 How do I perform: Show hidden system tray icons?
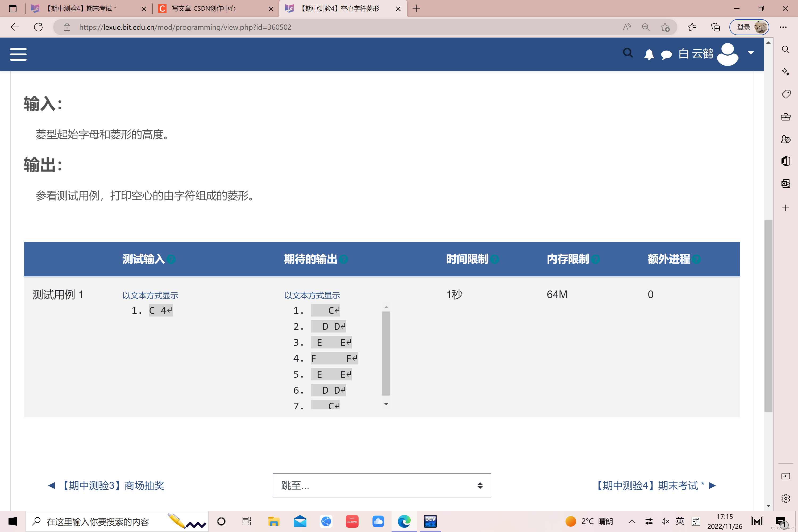tap(632, 521)
